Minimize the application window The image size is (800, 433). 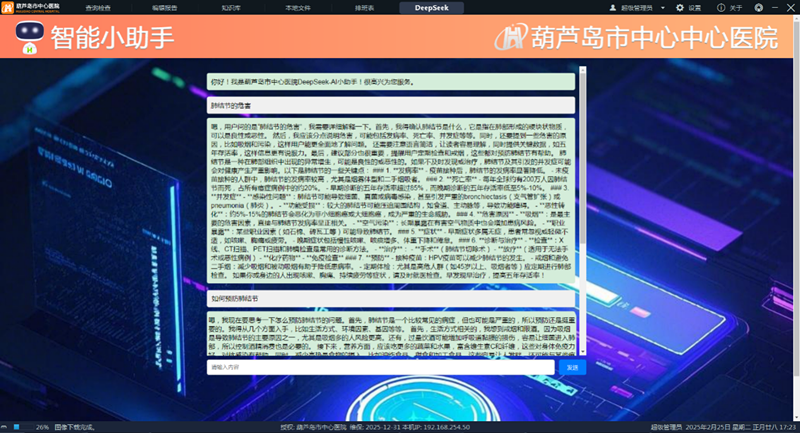click(x=776, y=8)
